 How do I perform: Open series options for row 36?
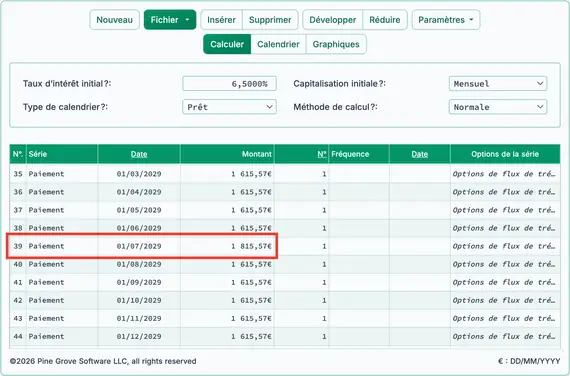point(505,192)
